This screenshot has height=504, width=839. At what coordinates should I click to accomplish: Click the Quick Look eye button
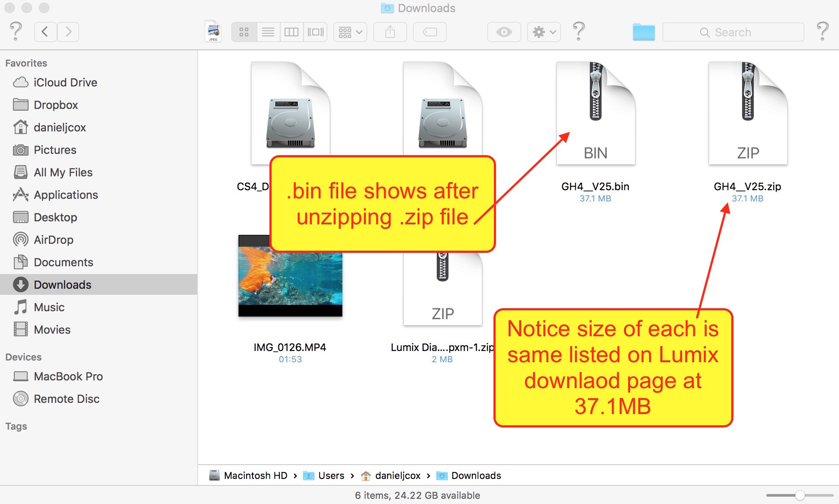tap(504, 32)
